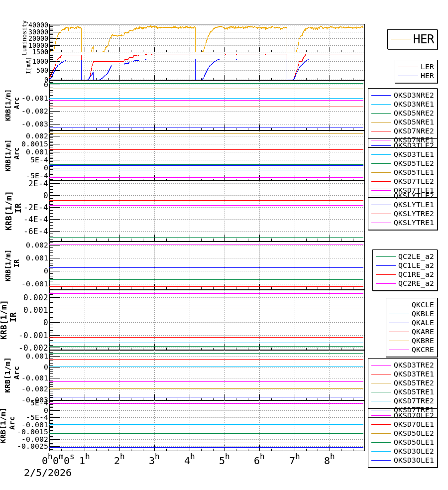Click the 5h time axis label
This screenshot has height=490, width=448.
pyautogui.click(x=224, y=459)
